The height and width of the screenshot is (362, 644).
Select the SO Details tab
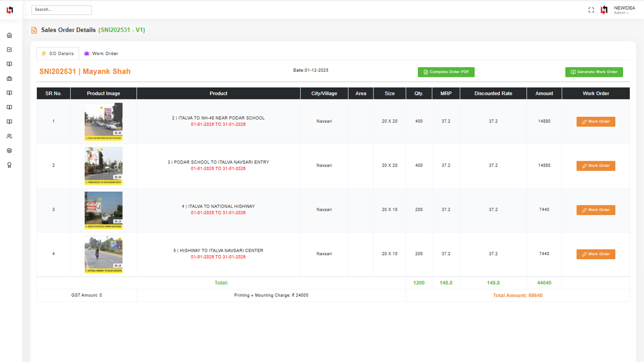tap(58, 54)
